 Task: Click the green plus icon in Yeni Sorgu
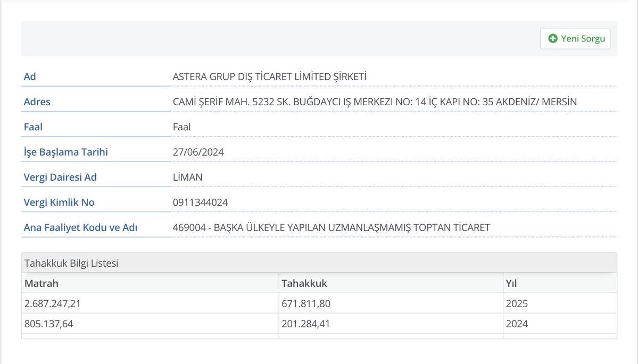552,39
